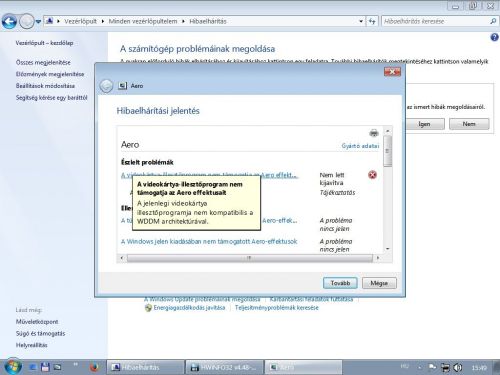Click the Tovább button

[x=340, y=283]
